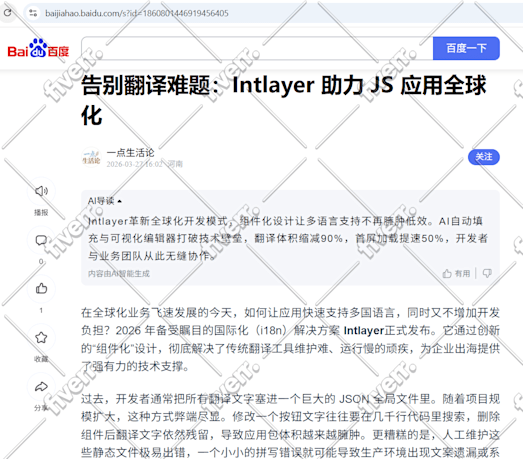Click the article title 告别翻译难题
This screenshot has height=459, width=523.
(284, 100)
